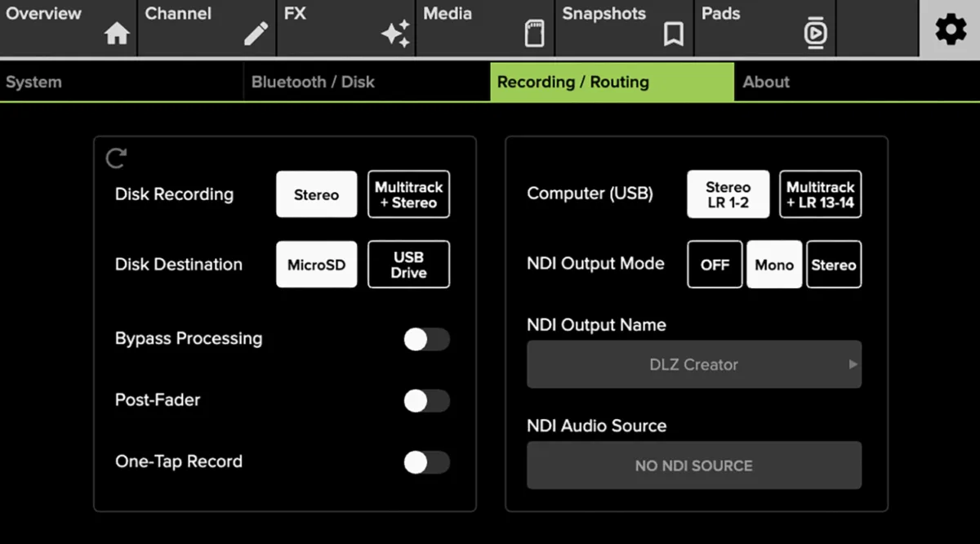Toggle the Post-Fader switch
The width and height of the screenshot is (980, 544).
click(x=426, y=401)
